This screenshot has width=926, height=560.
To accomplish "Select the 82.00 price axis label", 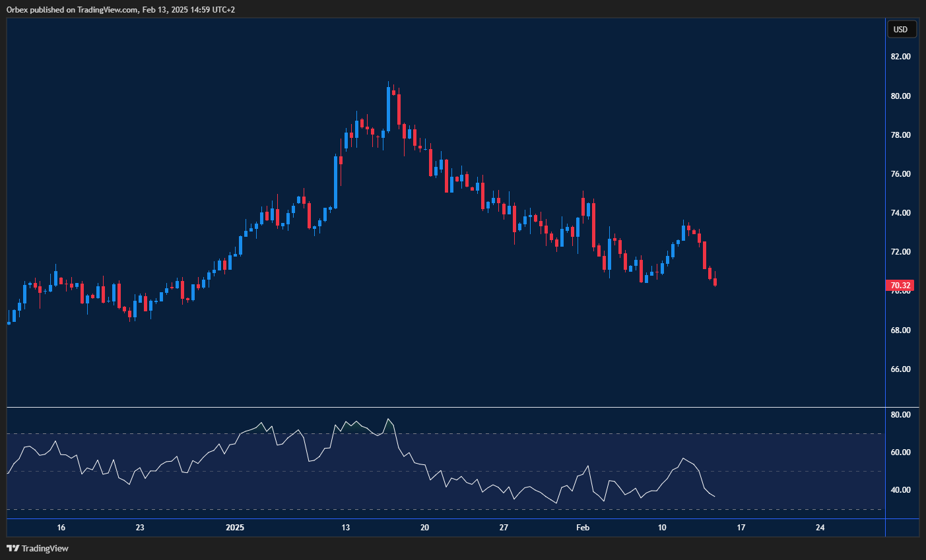I will tap(900, 57).
